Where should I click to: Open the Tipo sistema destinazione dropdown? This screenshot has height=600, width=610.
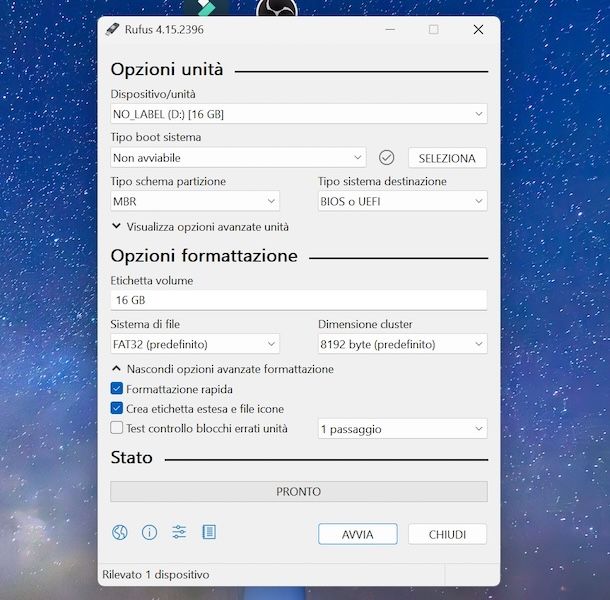403,201
